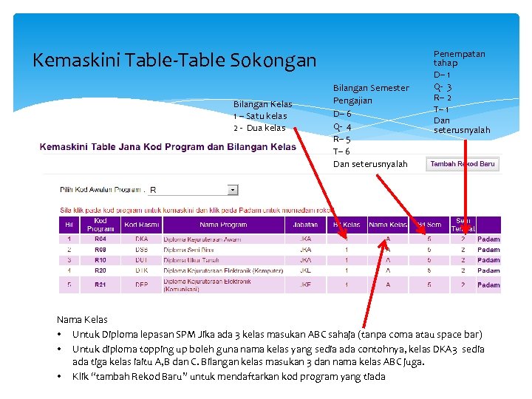Select the Kod Rasmi column header

141,225
